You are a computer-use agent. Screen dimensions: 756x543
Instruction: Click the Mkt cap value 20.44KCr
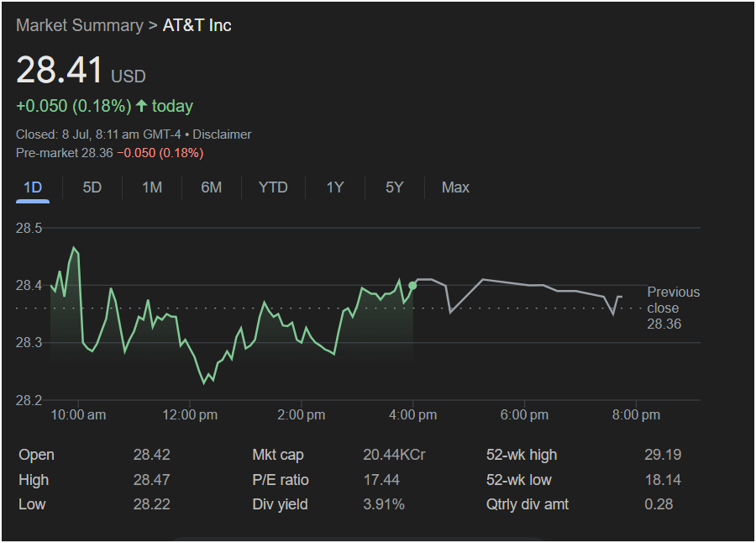[x=394, y=455]
